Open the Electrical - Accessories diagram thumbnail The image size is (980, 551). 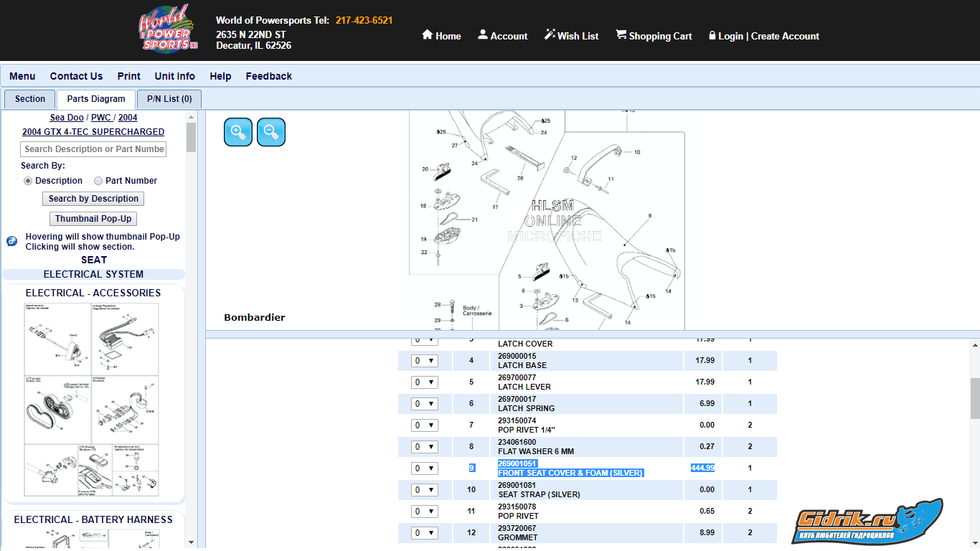pos(92,399)
